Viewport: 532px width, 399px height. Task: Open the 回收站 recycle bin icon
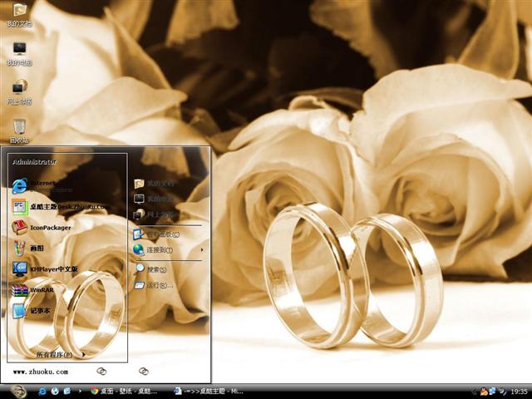point(19,131)
